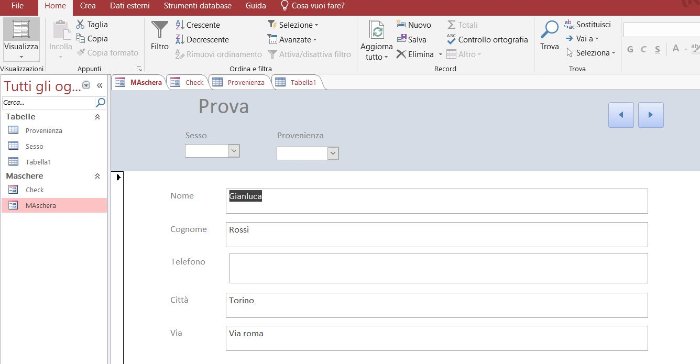Open Aggiorna tutto dropdown arrow
This screenshot has height=364, width=700.
[x=386, y=57]
